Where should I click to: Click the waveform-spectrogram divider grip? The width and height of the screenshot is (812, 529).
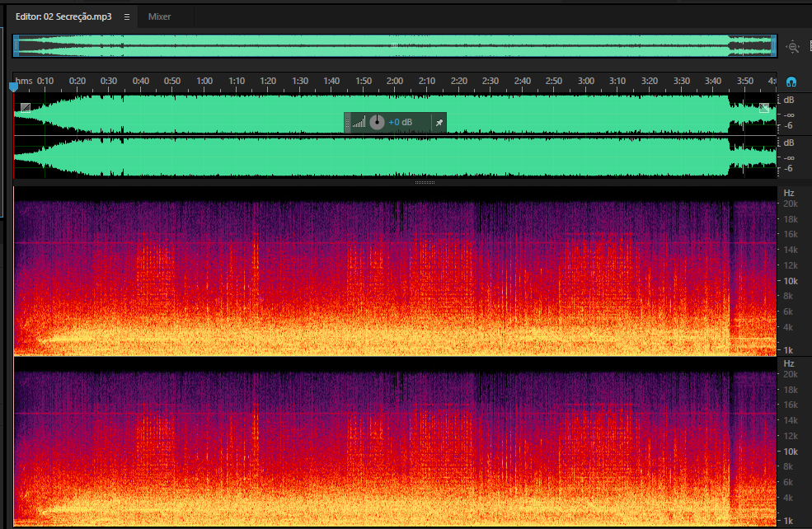coord(425,182)
